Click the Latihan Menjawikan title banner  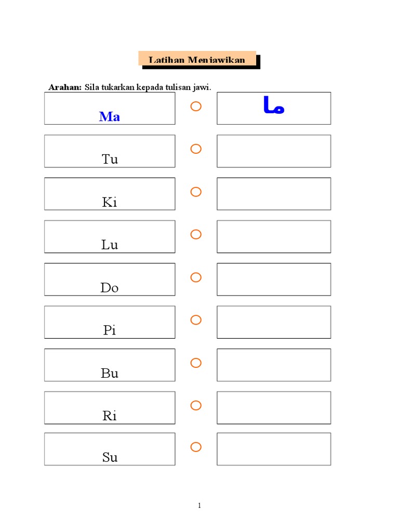(x=197, y=59)
